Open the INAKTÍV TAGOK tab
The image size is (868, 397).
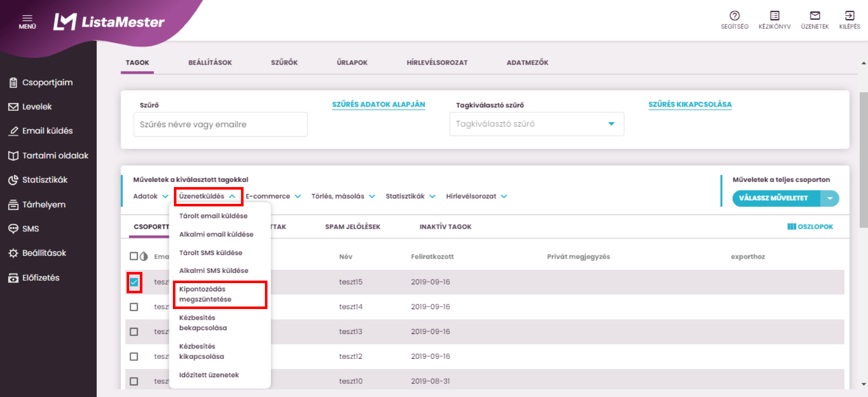pos(445,227)
